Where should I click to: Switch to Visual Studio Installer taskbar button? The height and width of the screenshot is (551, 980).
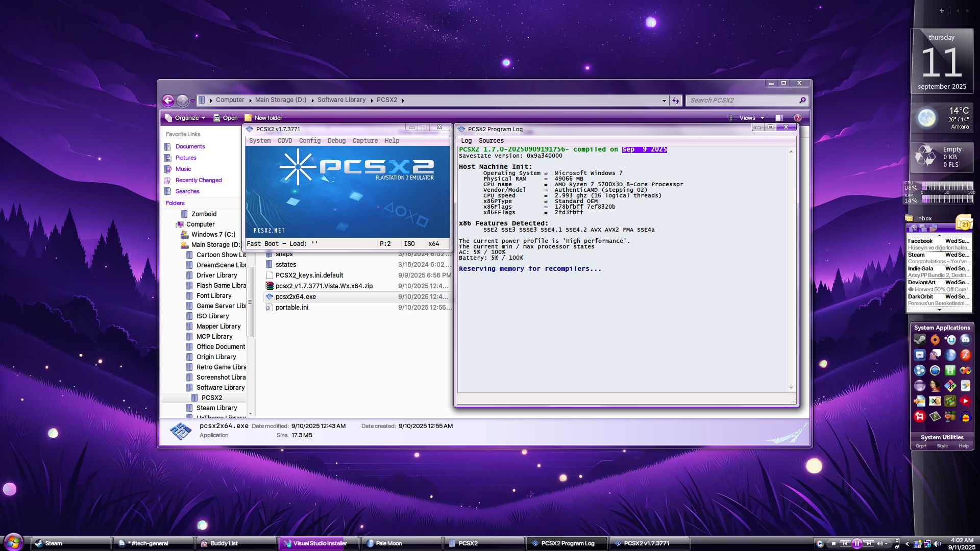tap(319, 543)
